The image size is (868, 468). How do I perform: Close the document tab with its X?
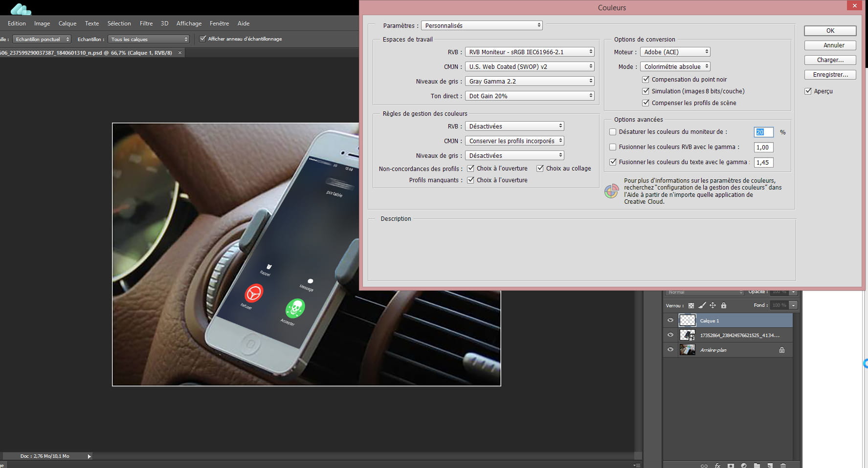tap(180, 53)
